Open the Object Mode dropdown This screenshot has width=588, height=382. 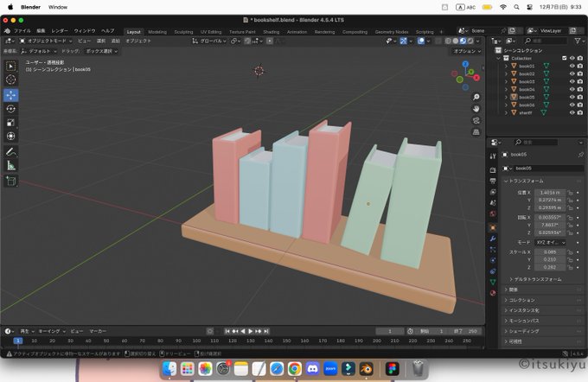(45, 41)
